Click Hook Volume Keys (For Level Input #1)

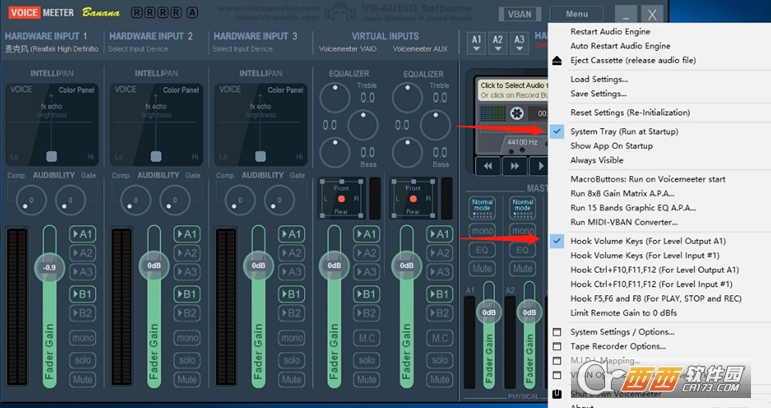(645, 256)
